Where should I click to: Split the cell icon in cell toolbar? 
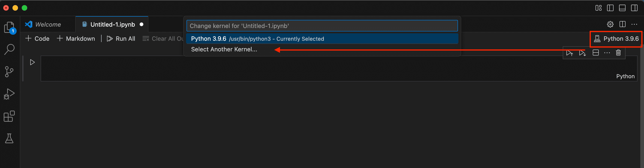596,53
